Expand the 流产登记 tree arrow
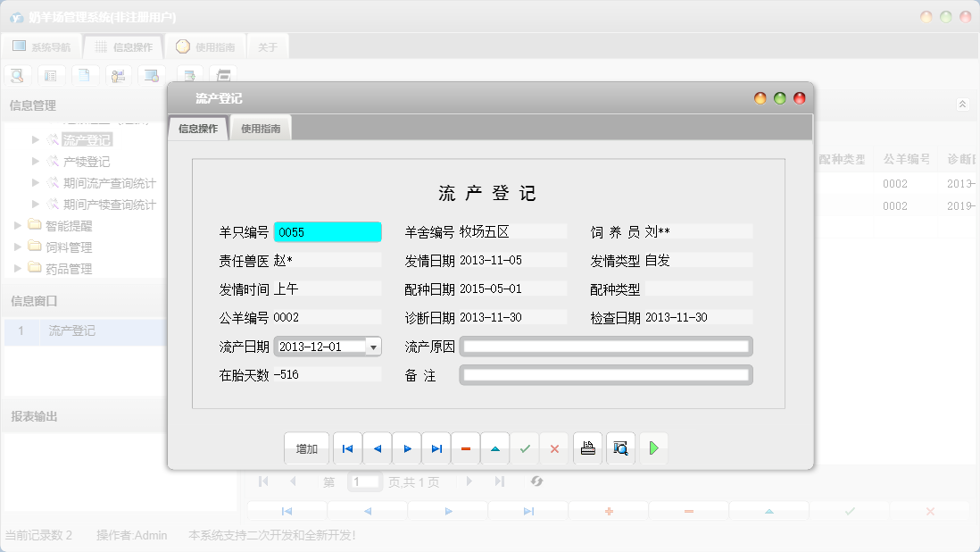 point(36,139)
